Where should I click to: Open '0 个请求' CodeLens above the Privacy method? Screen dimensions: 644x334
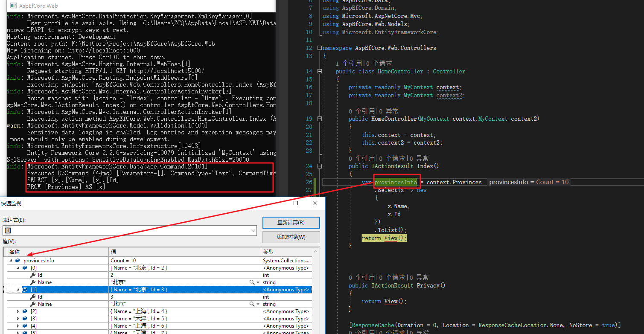pyautogui.click(x=392, y=277)
